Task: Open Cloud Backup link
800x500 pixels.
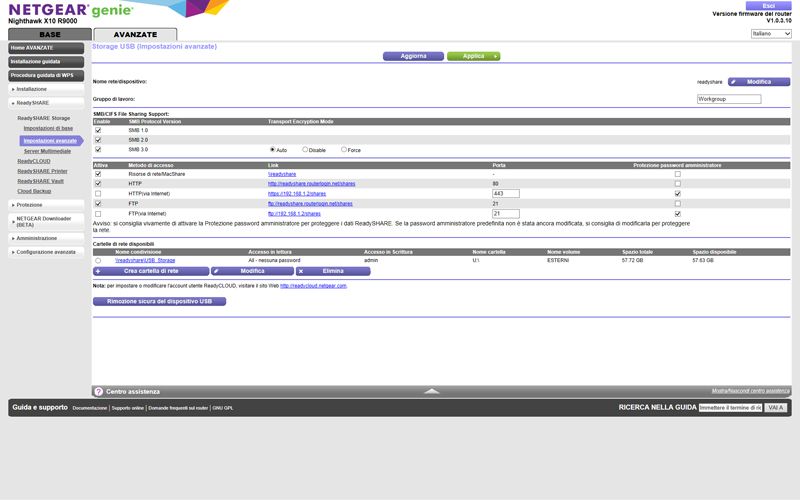Action: coord(34,191)
